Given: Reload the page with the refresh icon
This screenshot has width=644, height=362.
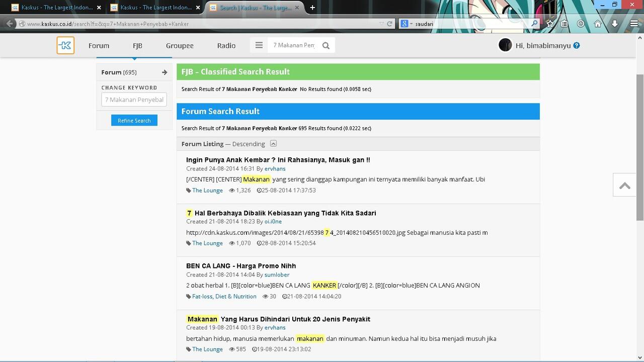Looking at the screenshot, I should pos(389,24).
